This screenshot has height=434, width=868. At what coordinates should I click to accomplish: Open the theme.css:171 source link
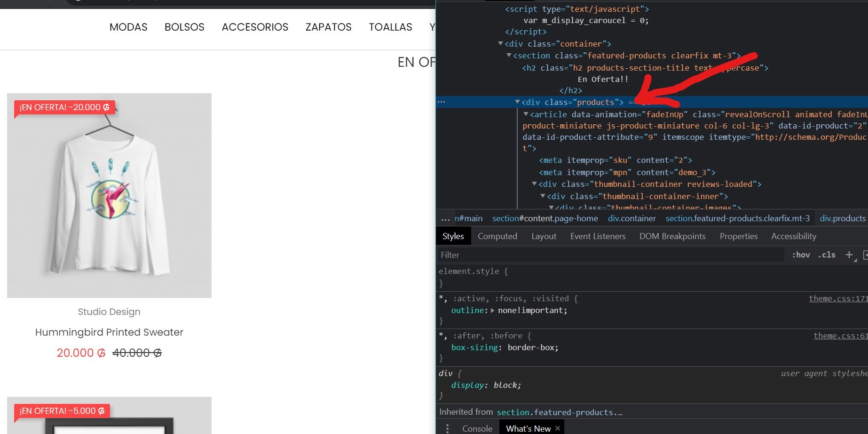pyautogui.click(x=838, y=298)
